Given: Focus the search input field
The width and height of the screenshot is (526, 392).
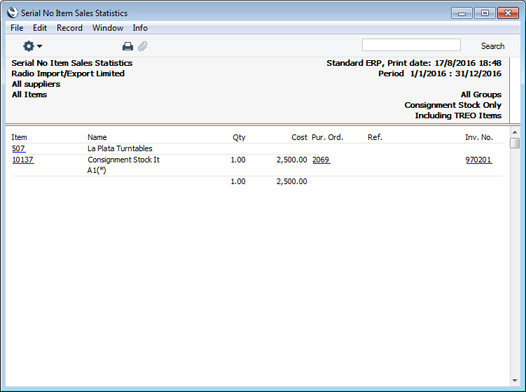Looking at the screenshot, I should 411,45.
